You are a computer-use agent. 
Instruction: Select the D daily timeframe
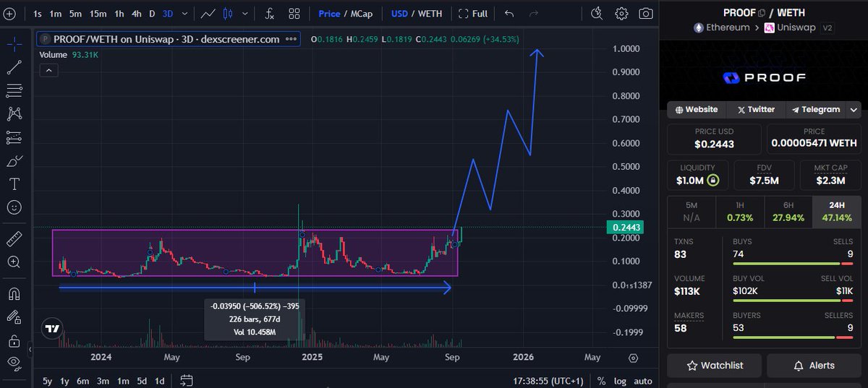pos(152,13)
